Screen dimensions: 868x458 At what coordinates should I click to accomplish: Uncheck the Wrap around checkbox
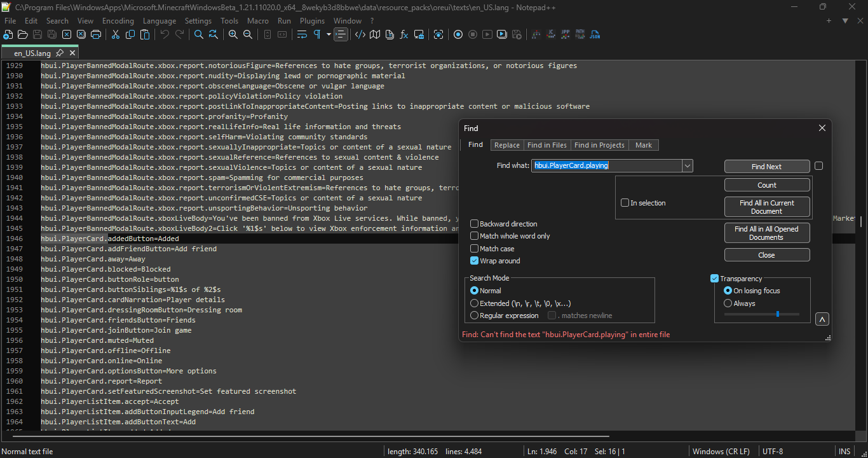(475, 261)
